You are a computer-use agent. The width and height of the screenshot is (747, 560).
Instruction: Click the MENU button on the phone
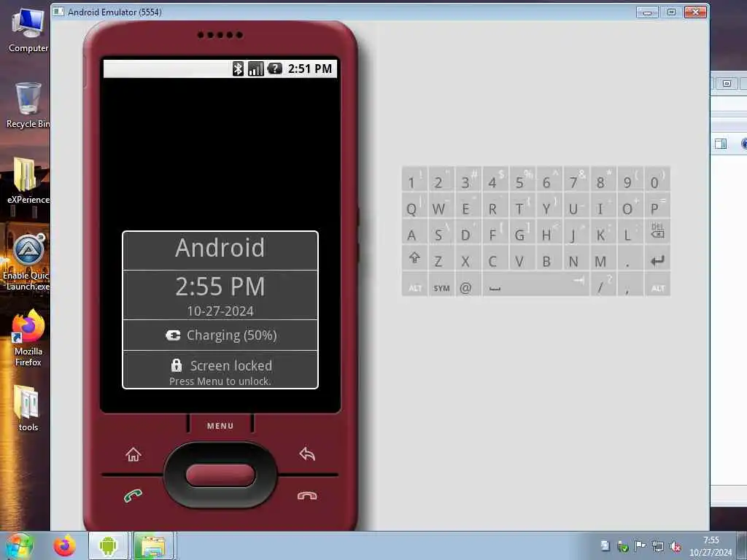click(x=220, y=425)
